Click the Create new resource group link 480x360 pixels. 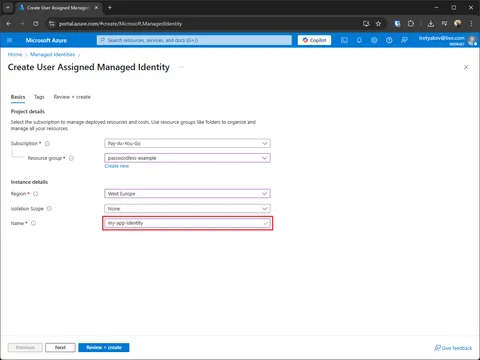coord(117,166)
